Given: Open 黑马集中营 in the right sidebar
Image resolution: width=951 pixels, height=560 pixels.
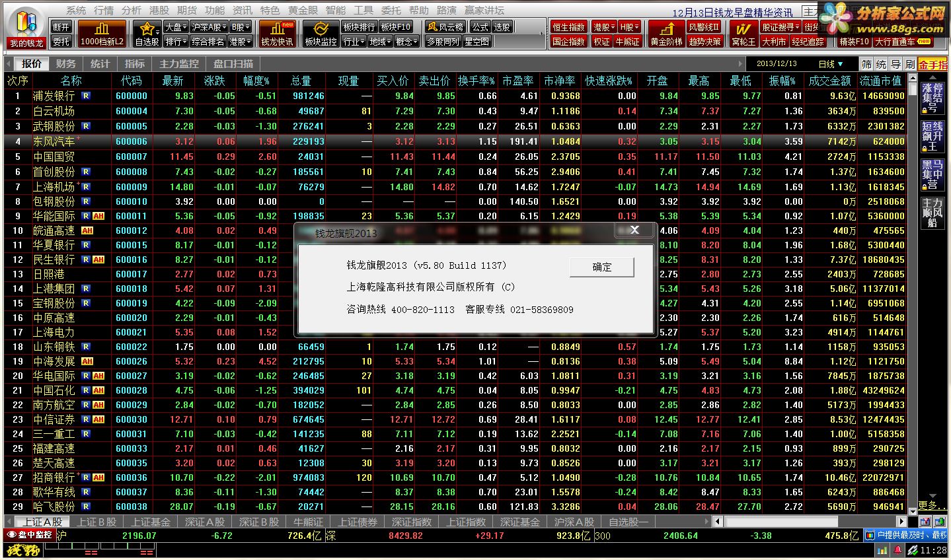Looking at the screenshot, I should click(x=932, y=174).
